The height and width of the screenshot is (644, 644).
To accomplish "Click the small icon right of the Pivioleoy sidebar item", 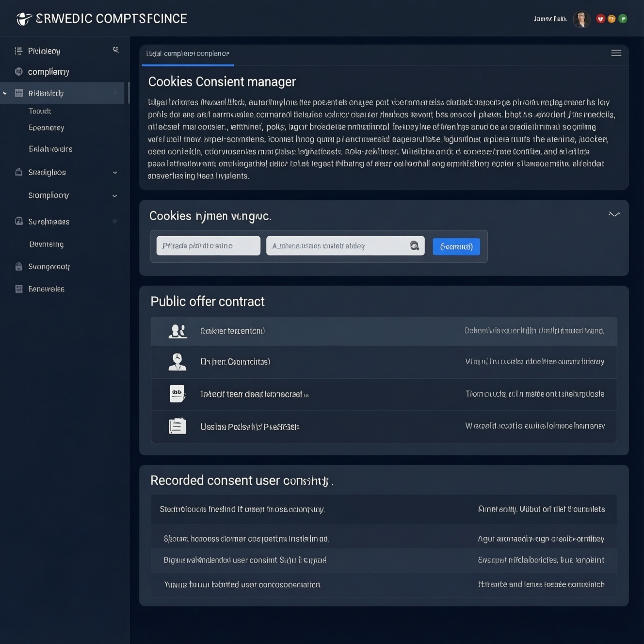I will point(115,50).
